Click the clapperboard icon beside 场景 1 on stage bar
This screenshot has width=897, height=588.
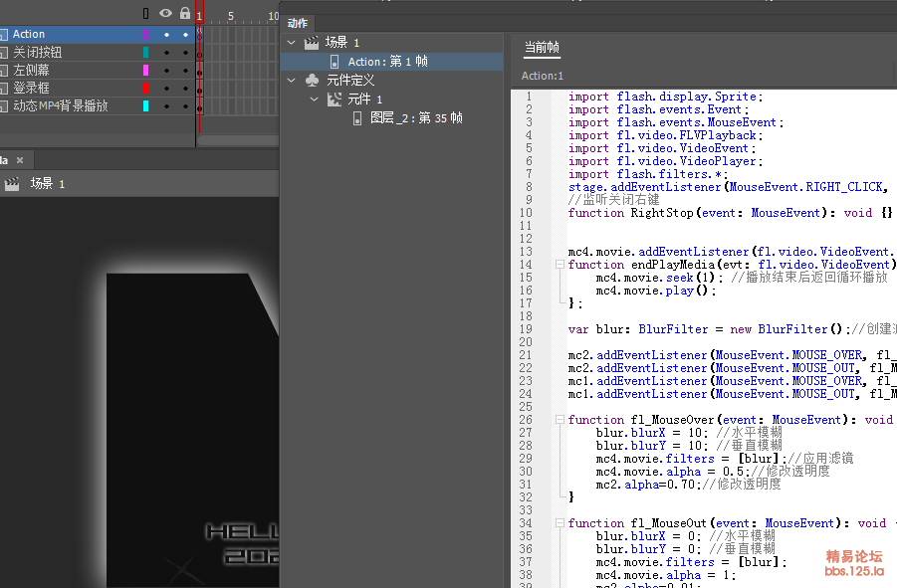click(x=13, y=183)
